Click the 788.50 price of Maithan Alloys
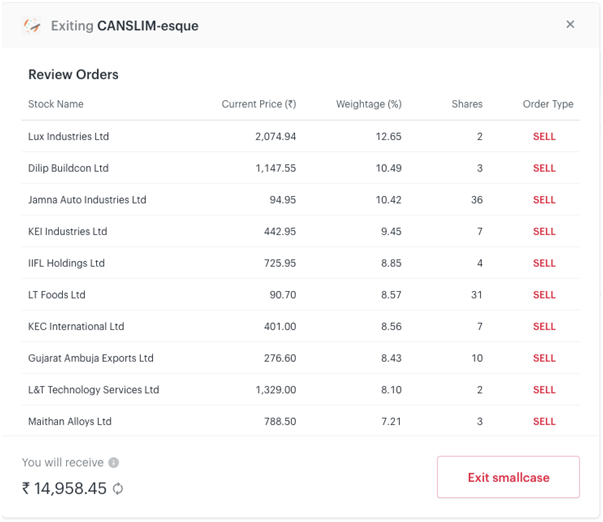 pyautogui.click(x=280, y=421)
